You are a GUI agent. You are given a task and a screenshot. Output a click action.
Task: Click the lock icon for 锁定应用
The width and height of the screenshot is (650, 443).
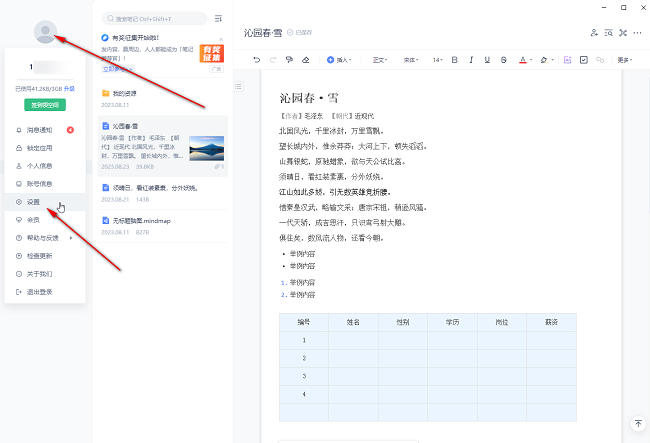[x=19, y=148]
